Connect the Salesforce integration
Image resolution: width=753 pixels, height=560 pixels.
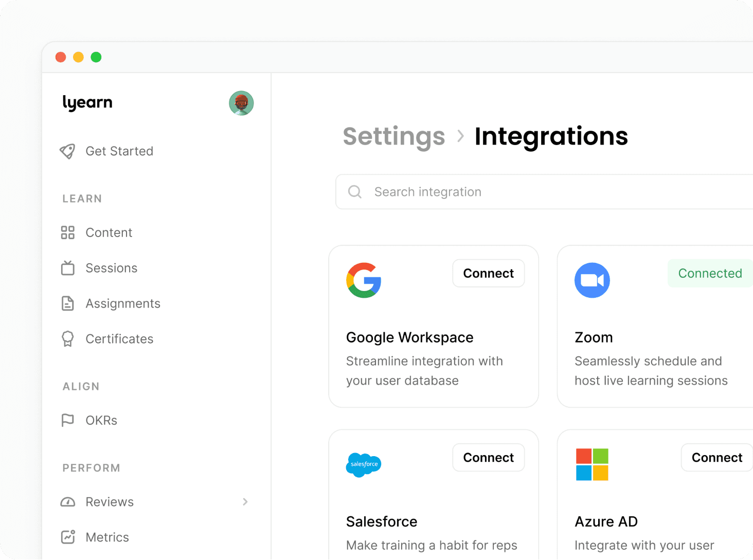[x=489, y=458]
